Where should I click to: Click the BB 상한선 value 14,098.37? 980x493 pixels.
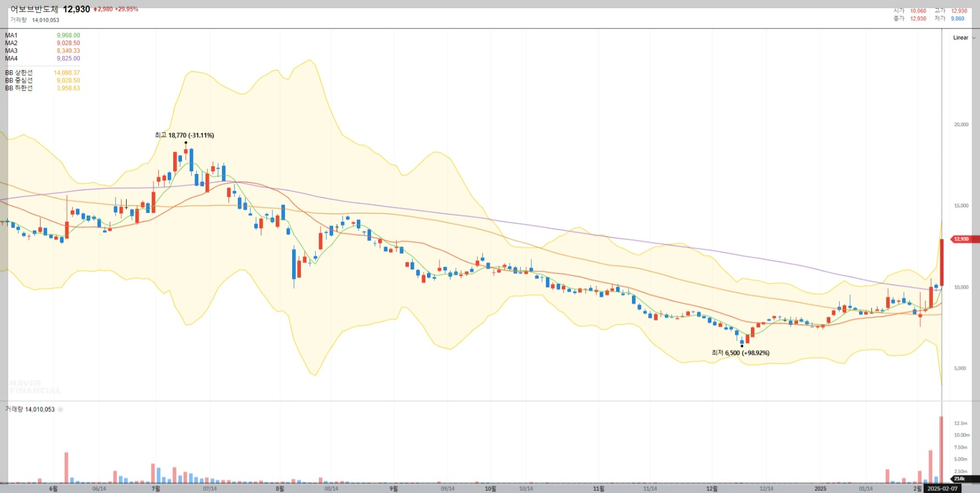pos(67,73)
